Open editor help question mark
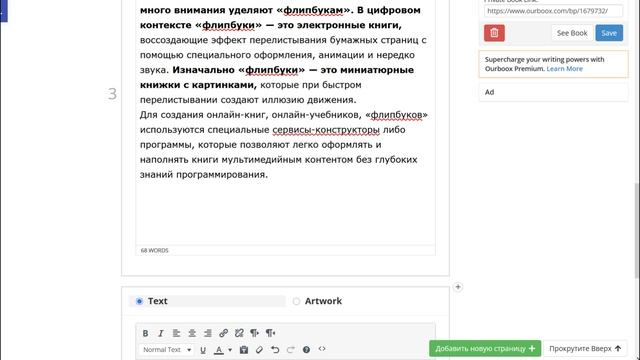640x360 pixels. click(306, 350)
